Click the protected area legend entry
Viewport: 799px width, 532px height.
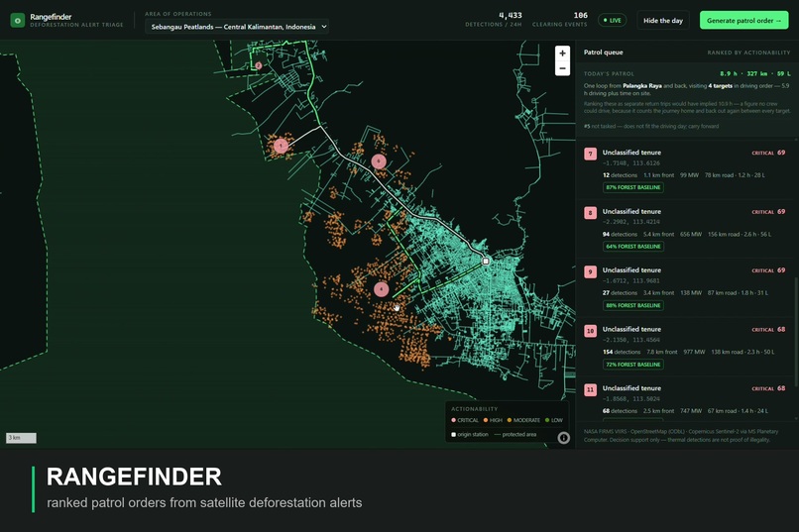(x=515, y=435)
